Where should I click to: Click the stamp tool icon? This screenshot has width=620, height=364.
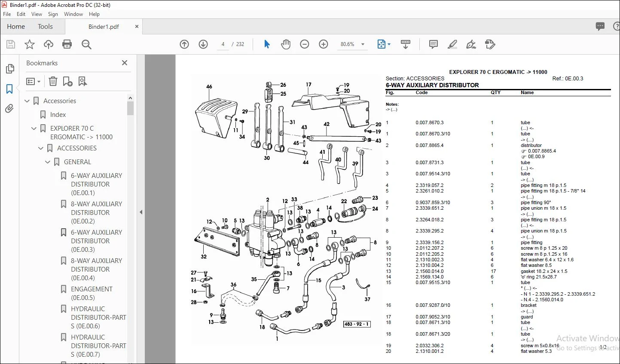(490, 44)
